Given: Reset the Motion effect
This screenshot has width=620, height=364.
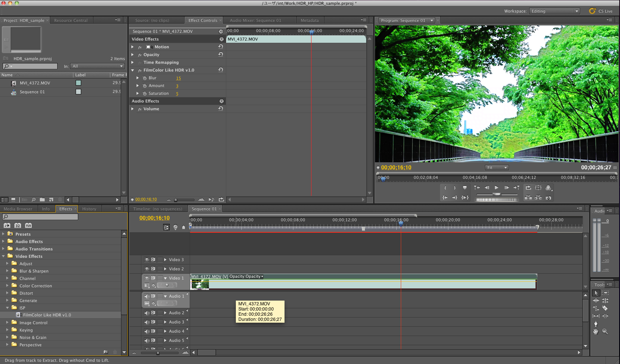Looking at the screenshot, I should point(221,46).
